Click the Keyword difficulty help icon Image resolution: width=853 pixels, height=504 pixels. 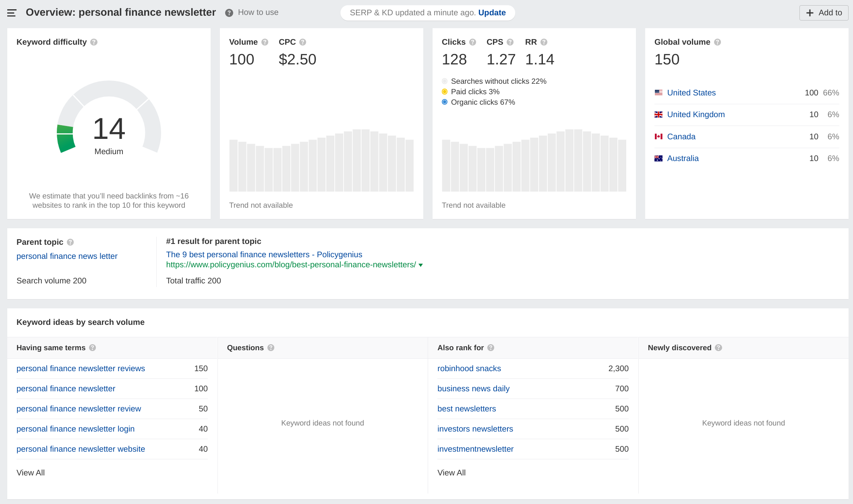click(94, 42)
